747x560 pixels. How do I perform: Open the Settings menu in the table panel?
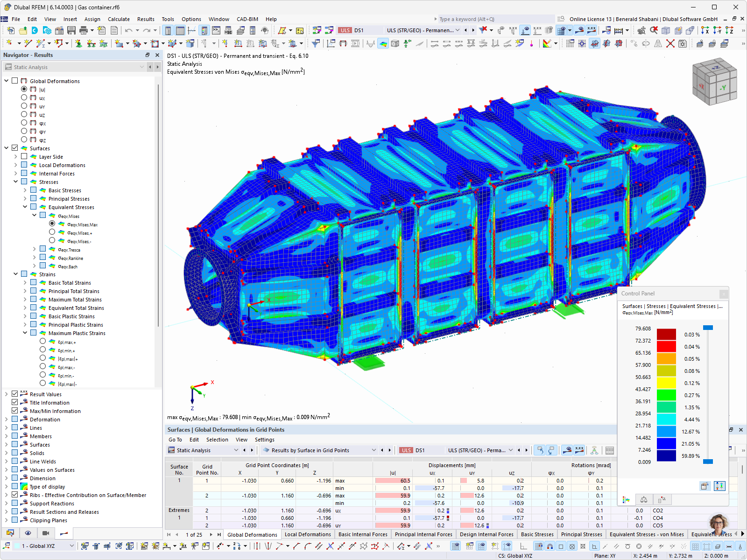pos(264,439)
